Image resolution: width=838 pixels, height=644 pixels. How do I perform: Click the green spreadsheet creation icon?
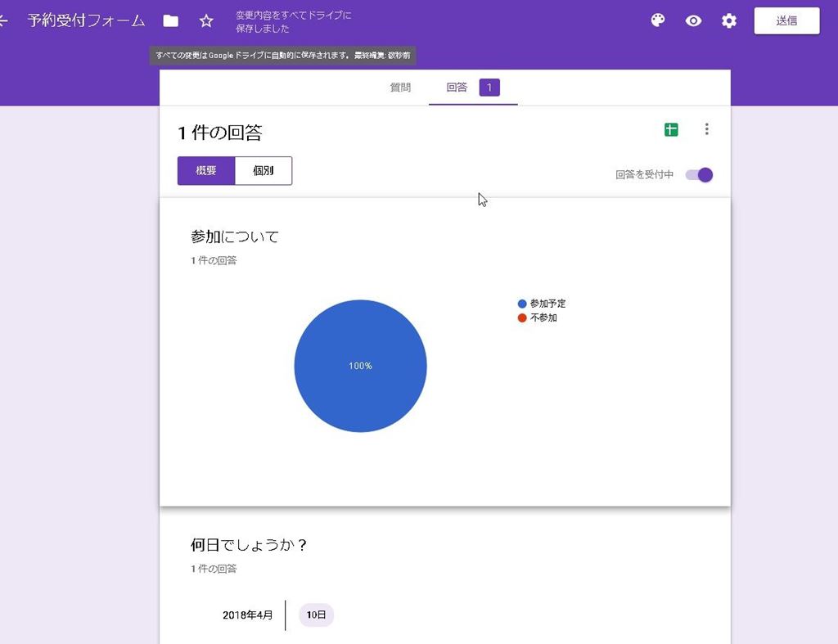[x=671, y=129]
